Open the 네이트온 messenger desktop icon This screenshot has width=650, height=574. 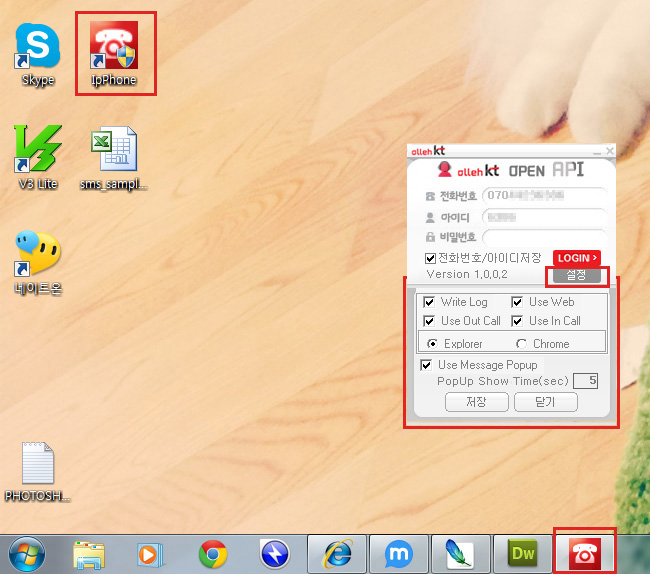[38, 254]
